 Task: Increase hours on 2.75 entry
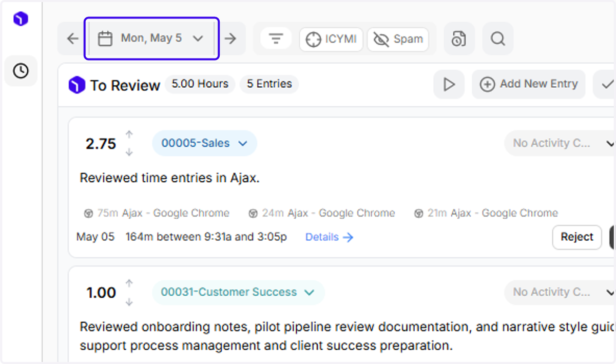[x=129, y=135]
